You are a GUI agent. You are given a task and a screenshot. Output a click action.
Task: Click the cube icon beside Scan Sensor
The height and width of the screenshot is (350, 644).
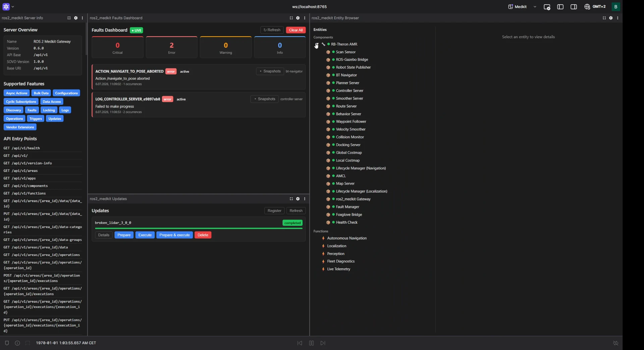[328, 52]
